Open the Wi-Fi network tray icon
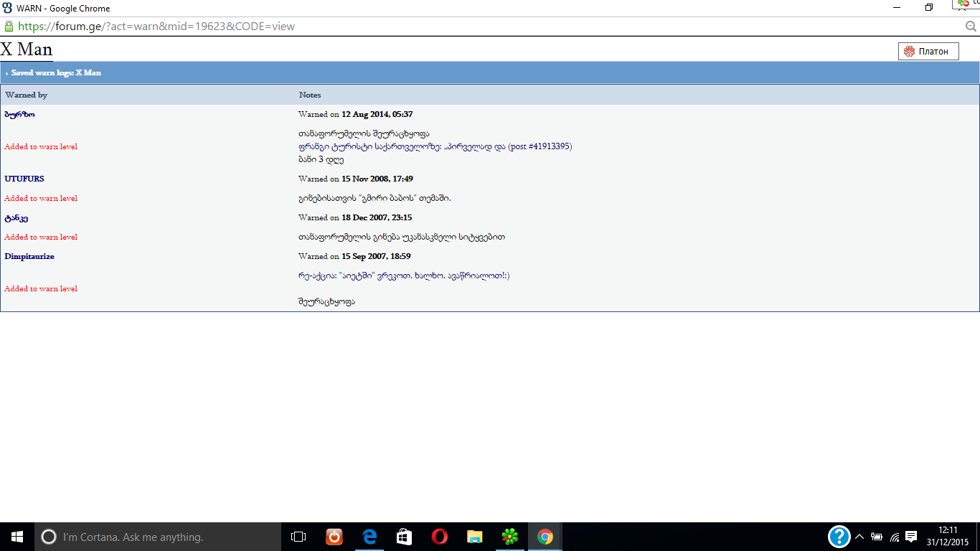This screenshot has height=551, width=980. click(895, 537)
